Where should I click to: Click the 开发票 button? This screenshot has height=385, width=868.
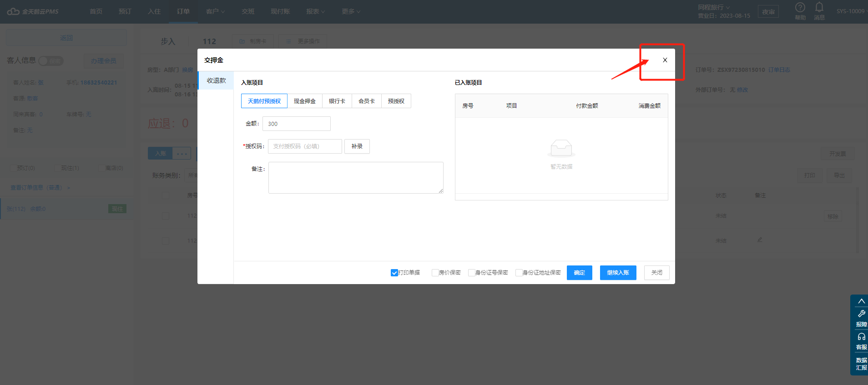(x=838, y=154)
